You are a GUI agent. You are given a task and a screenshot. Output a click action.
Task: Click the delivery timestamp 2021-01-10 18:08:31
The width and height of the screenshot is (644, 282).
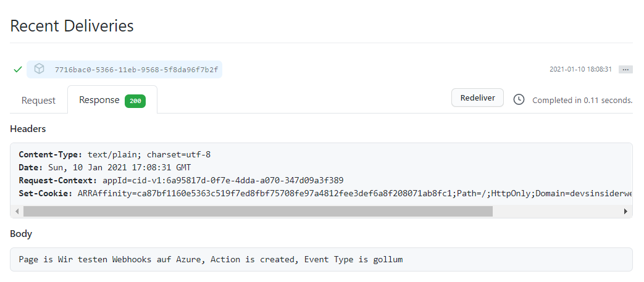pyautogui.click(x=580, y=70)
